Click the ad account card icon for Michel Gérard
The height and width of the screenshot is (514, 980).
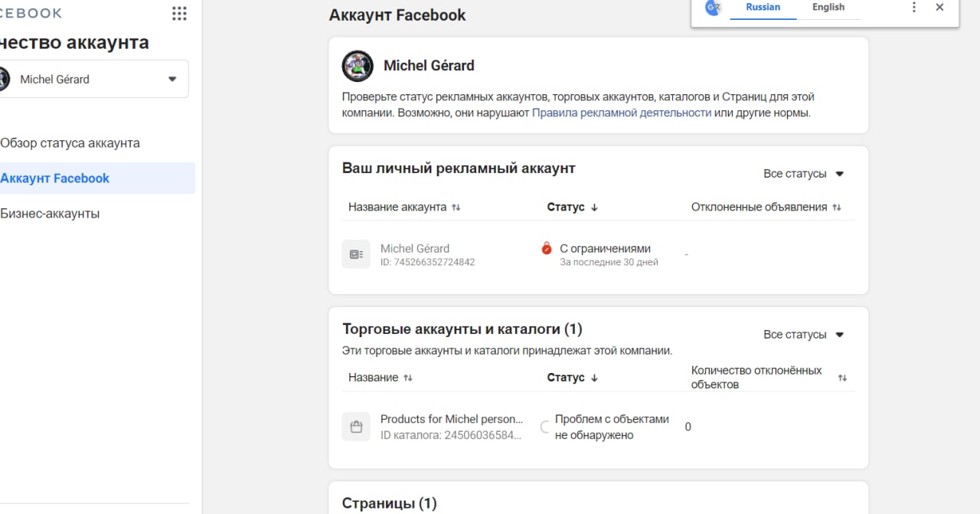click(356, 254)
